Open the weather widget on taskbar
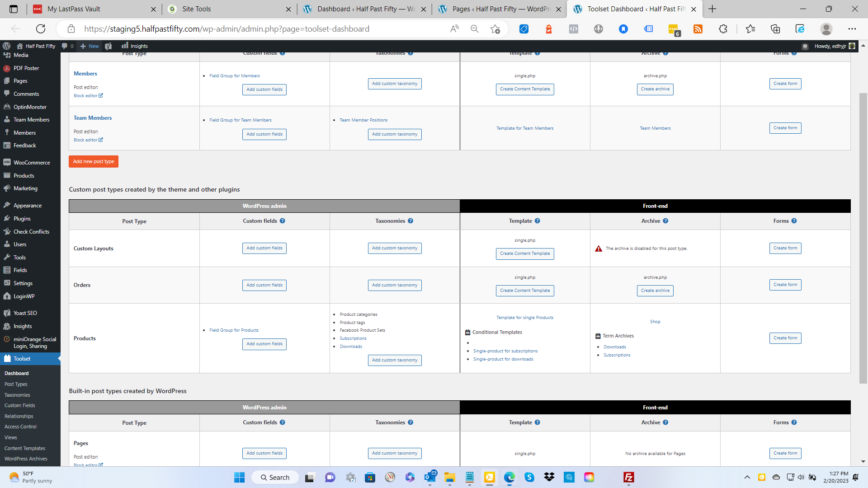This screenshot has height=488, width=868. coord(31,477)
